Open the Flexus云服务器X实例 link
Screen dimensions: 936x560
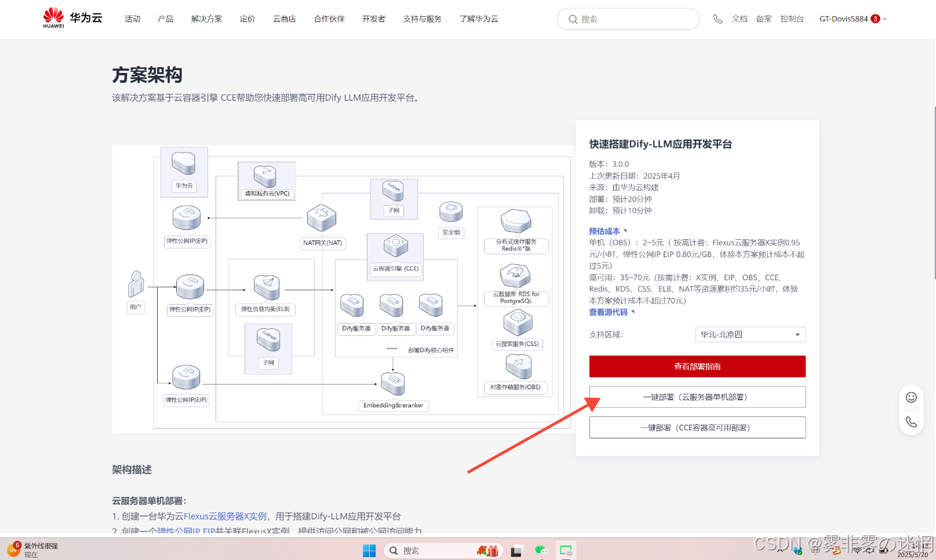(x=225, y=516)
